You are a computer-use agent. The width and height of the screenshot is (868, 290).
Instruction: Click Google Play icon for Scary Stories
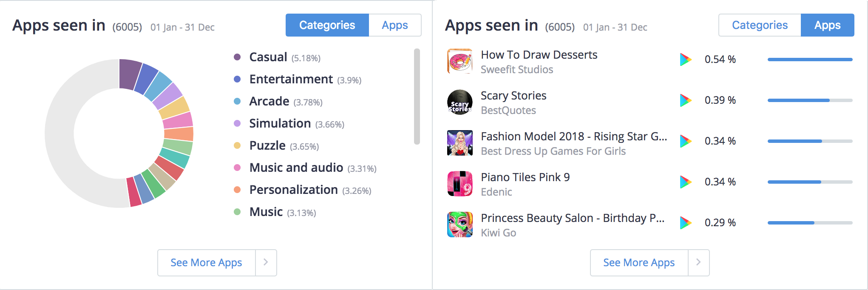pos(686,100)
